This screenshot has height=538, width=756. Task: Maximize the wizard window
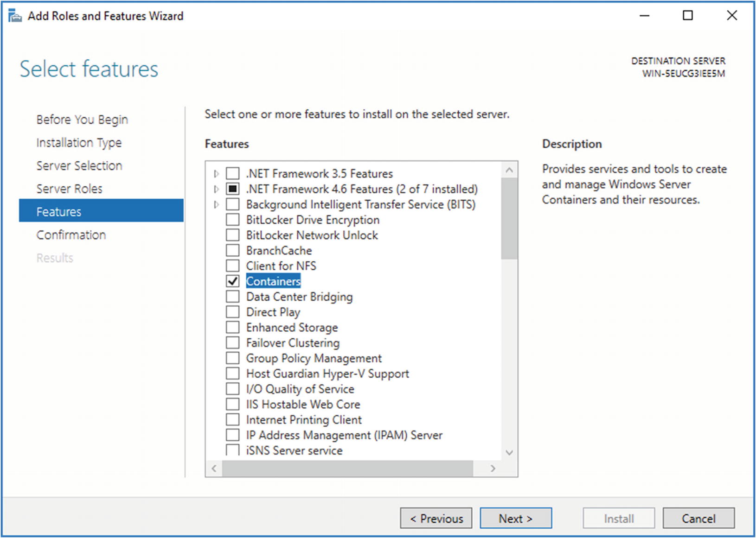coord(688,16)
